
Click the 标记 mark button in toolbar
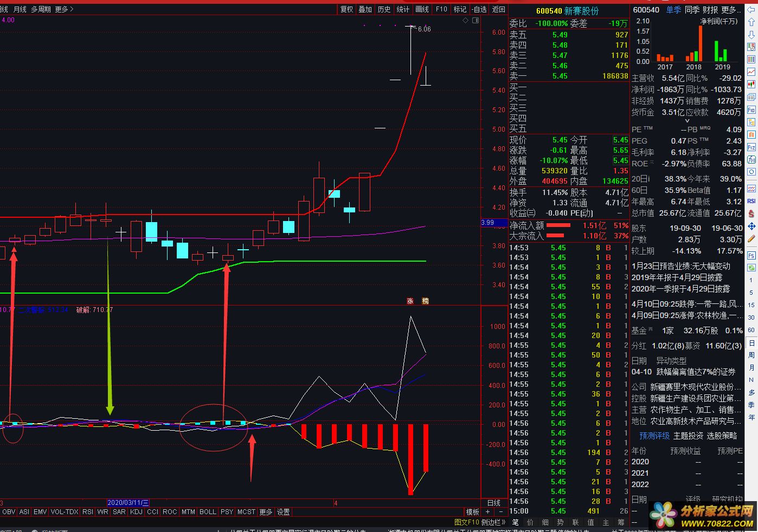coord(460,9)
